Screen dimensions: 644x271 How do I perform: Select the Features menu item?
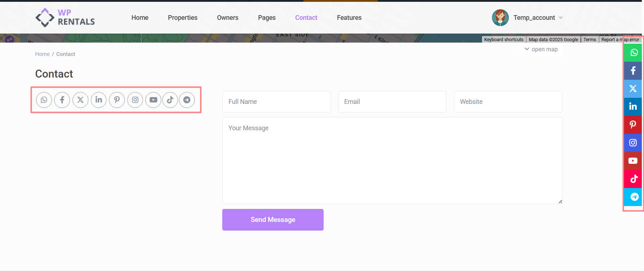click(349, 18)
